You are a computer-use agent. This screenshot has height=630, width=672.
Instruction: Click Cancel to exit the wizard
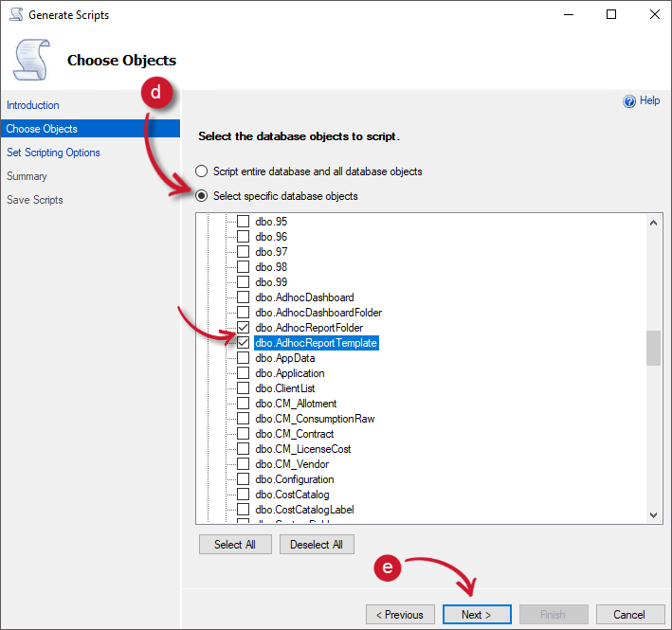coord(628,615)
